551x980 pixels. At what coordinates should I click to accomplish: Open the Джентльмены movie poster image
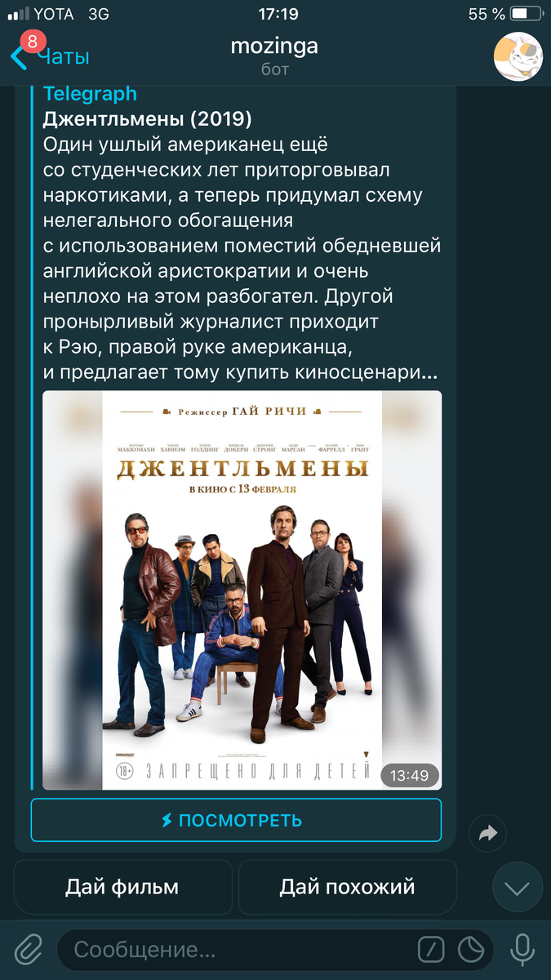[242, 590]
